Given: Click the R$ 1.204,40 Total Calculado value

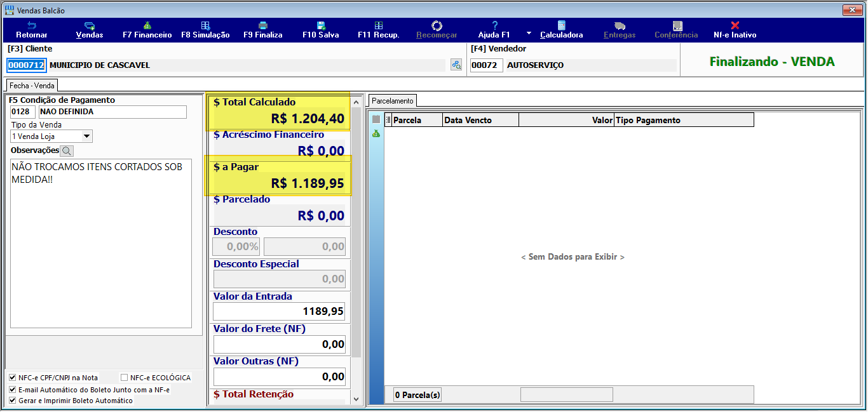Looking at the screenshot, I should point(308,119).
